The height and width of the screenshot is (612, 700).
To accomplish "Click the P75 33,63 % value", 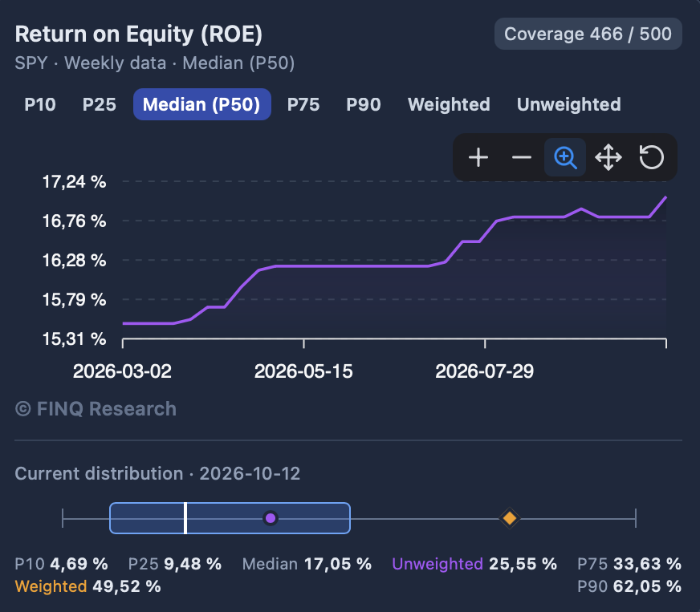I will pyautogui.click(x=629, y=564).
